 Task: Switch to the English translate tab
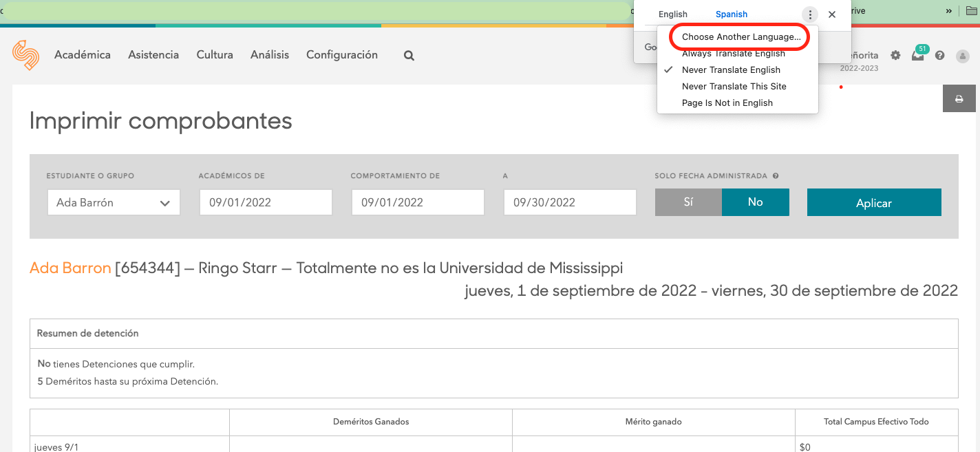pyautogui.click(x=672, y=14)
